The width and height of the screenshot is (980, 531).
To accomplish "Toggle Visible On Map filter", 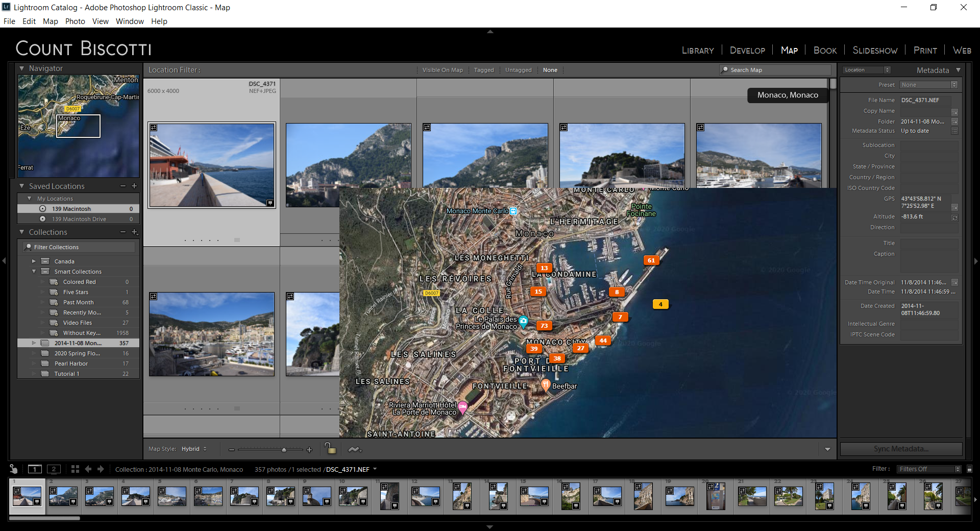I will point(442,70).
